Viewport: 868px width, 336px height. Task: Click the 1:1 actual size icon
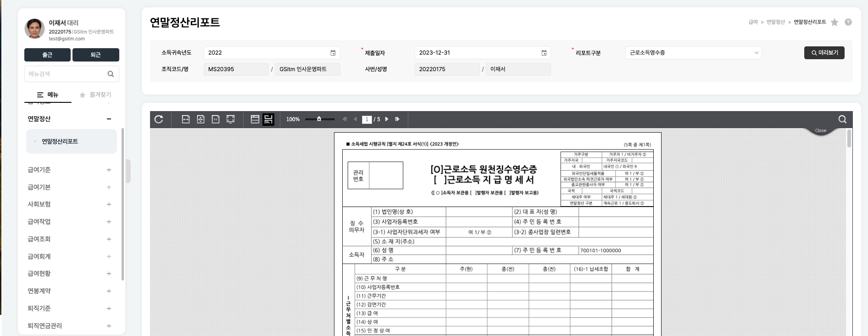216,119
